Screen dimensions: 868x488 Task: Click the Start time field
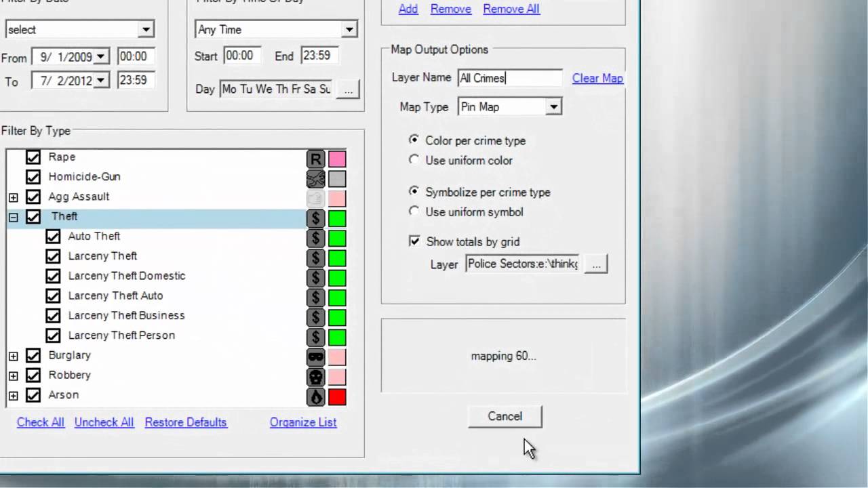(242, 56)
